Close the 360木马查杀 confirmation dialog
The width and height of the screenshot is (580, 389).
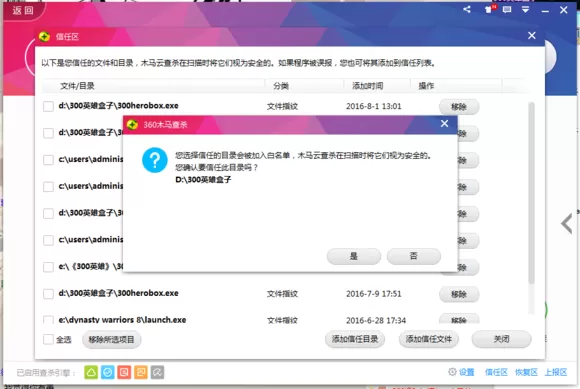pos(445,124)
